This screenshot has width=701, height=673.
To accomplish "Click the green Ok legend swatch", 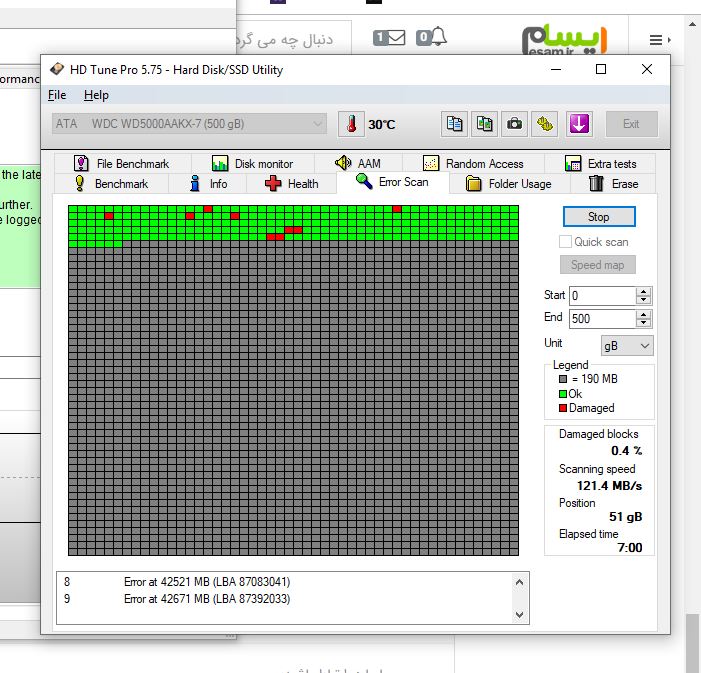I will pos(563,394).
